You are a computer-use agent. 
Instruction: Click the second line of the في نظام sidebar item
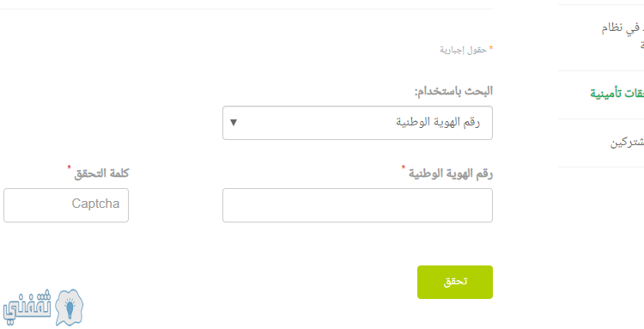[x=641, y=46]
